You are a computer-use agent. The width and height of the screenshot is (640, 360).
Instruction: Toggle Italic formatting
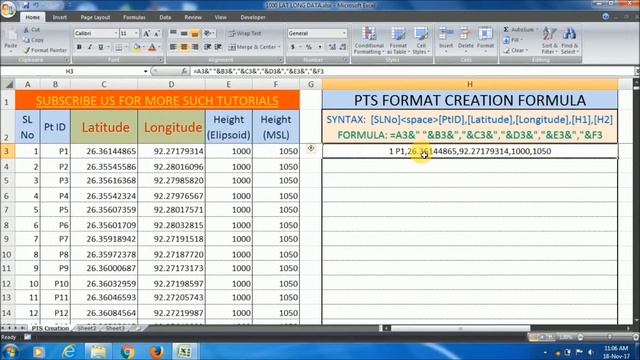point(90,47)
